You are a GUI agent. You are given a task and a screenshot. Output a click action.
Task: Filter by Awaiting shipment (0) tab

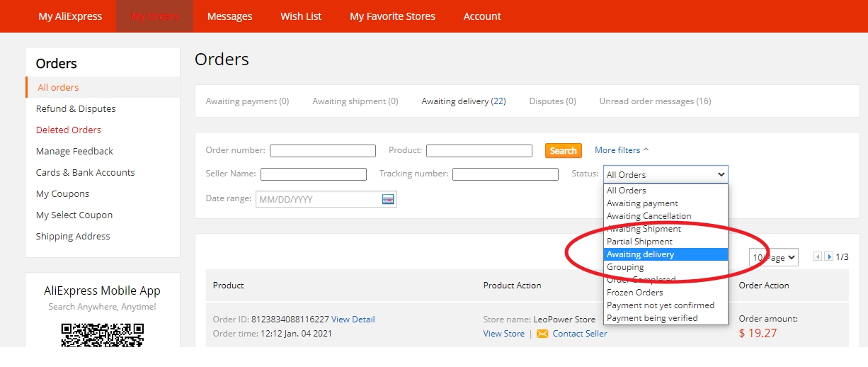(x=355, y=101)
